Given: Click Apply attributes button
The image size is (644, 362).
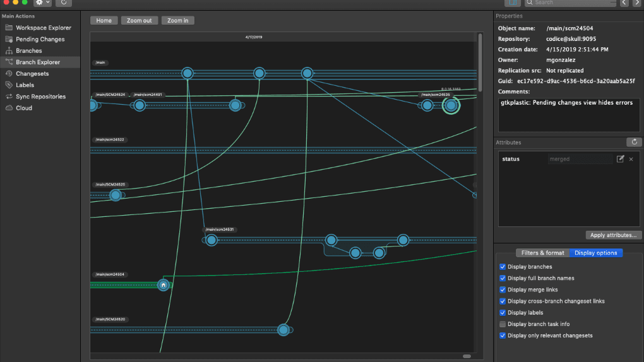Looking at the screenshot, I should click(613, 235).
